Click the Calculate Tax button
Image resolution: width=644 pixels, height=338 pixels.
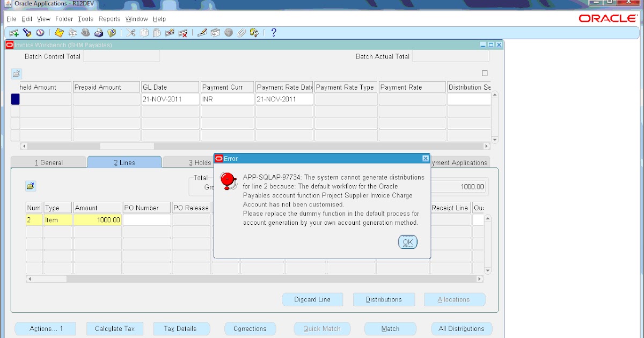115,329
